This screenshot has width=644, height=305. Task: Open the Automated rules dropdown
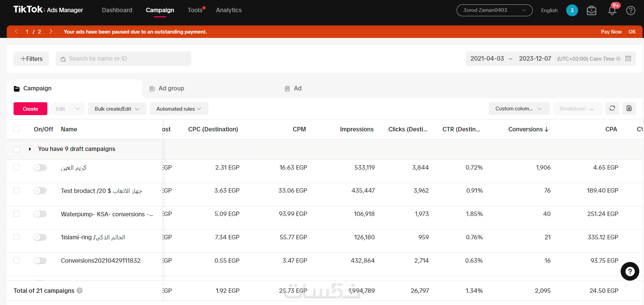click(179, 109)
